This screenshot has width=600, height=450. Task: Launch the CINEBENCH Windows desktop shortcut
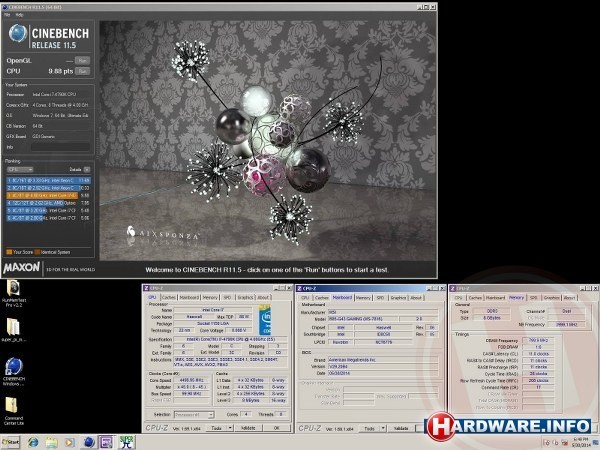point(15,370)
